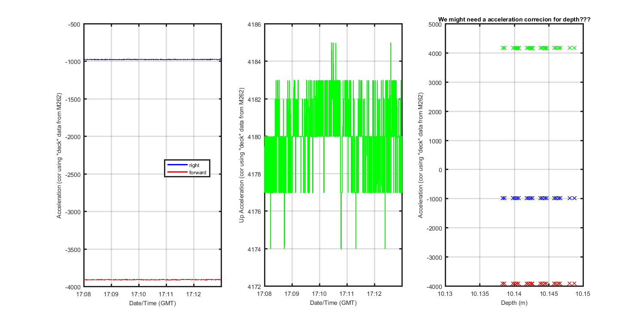Click the rightmost blue x marker

[574, 198]
